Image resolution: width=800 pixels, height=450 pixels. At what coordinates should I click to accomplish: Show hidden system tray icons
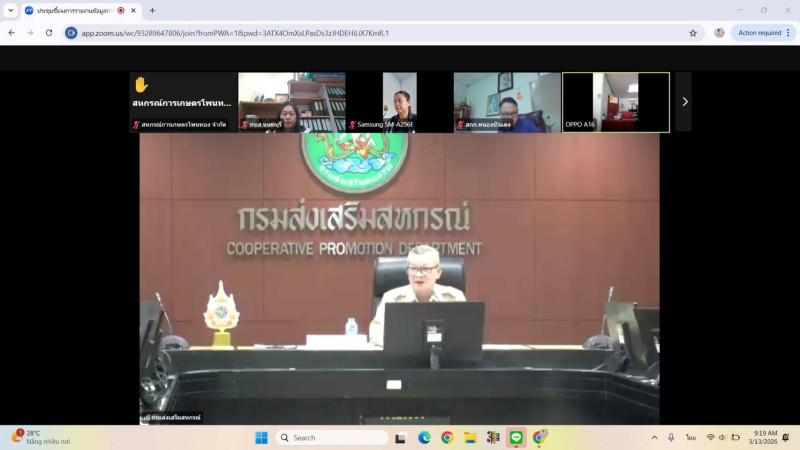pos(654,438)
